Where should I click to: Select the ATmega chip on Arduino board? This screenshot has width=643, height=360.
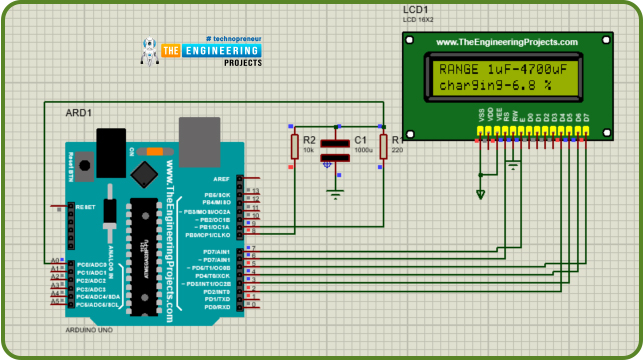(x=144, y=257)
